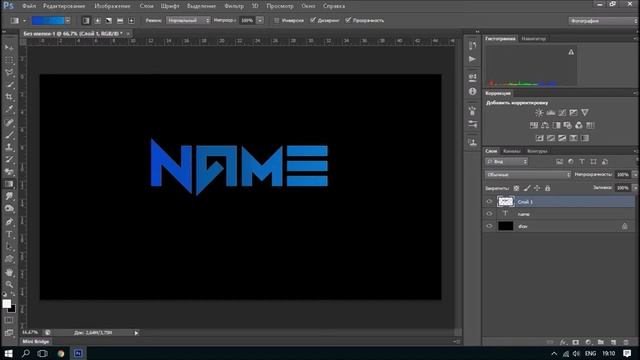Choose the diamond gradient style
Screen dimensions: 640x360
(131, 20)
